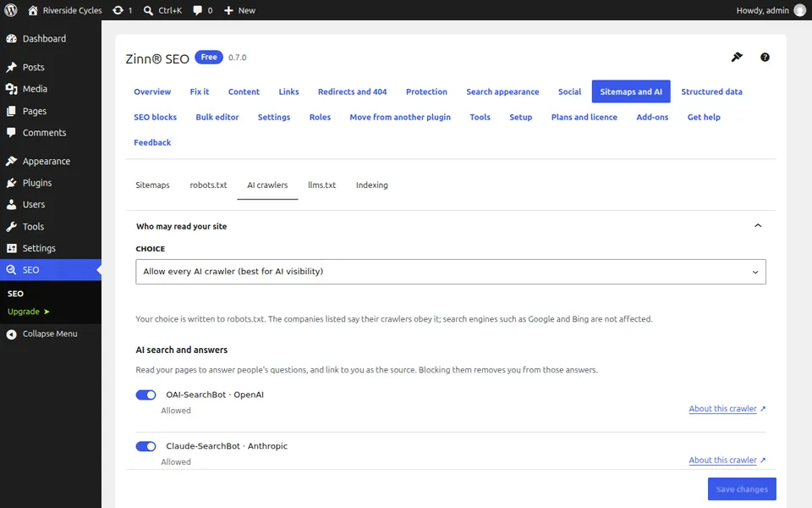Open the Ctrl+K search icon

point(148,10)
